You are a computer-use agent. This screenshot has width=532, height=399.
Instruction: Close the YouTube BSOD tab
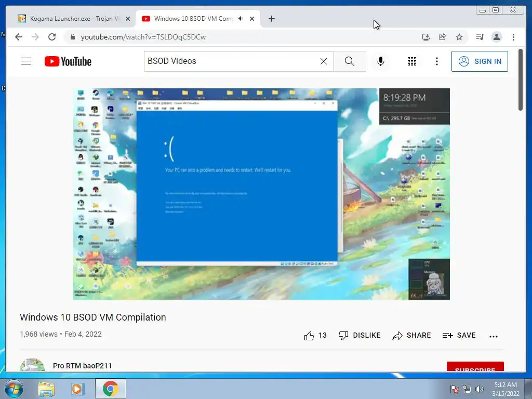pyautogui.click(x=252, y=19)
